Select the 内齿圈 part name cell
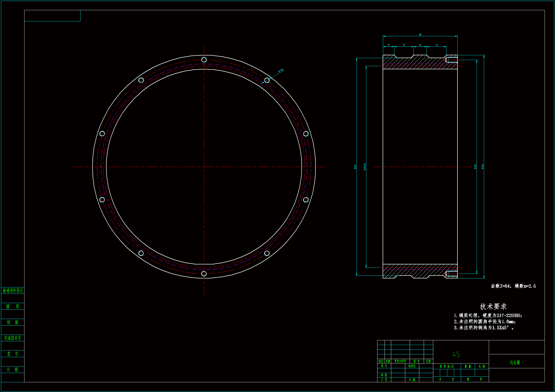This screenshot has width=555, height=392. pos(515,363)
